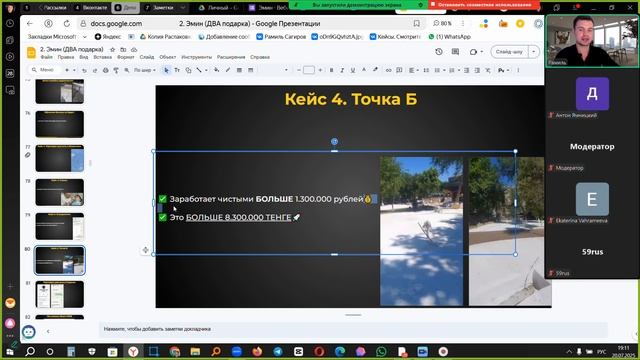Screen dimensions: 640x360
Task: Open the Правка menu
Action: pyautogui.click(x=66, y=57)
